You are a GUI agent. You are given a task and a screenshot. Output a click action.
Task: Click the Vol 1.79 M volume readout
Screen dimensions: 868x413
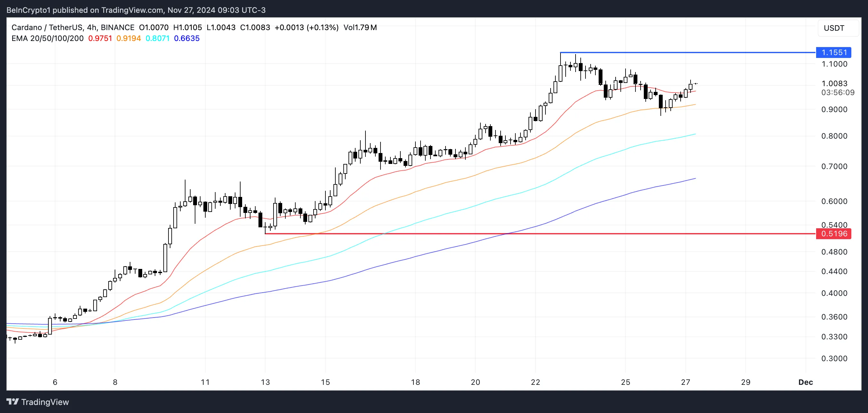tap(360, 27)
